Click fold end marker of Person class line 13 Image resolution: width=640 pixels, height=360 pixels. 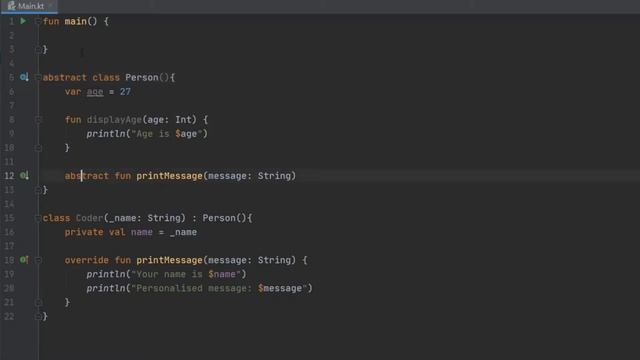(x=38, y=190)
